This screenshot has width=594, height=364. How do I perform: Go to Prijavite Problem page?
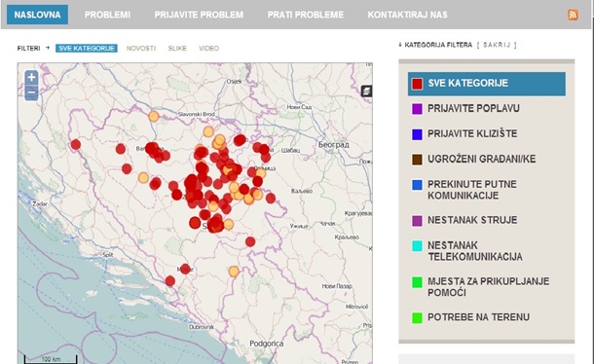tap(199, 15)
